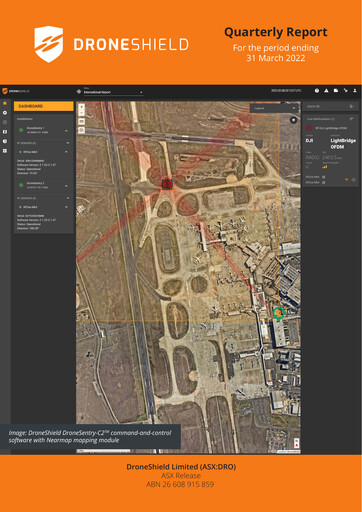
Task: Toggle the lower RfOne MkII checkbox in the detection card
Action: 323,183
